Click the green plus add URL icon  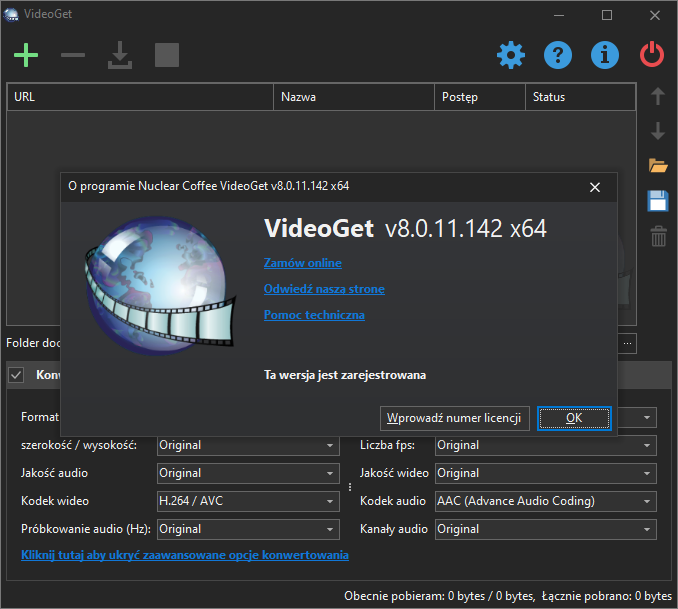pos(26,55)
